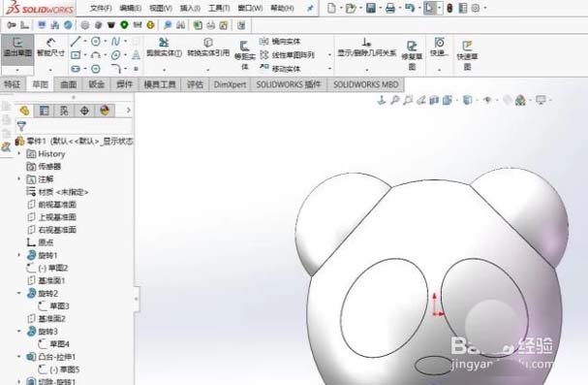Expand the 旋转1 feature node
This screenshot has width=588, height=385.
coord(19,255)
